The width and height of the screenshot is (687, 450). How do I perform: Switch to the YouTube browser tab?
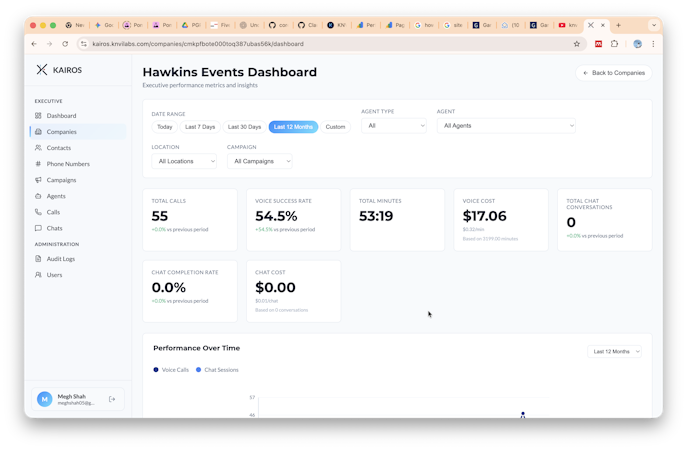568,25
